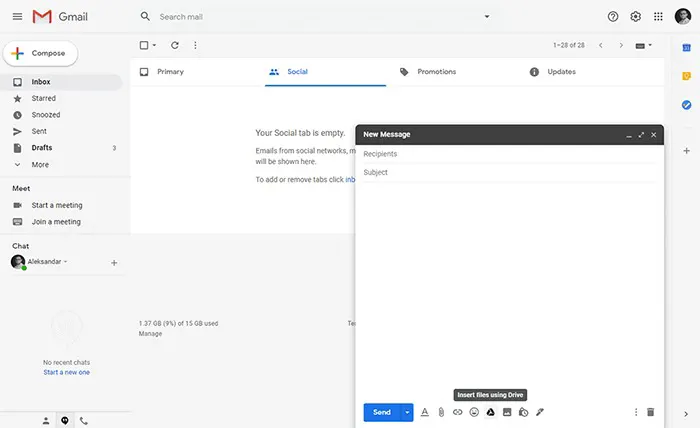Click the Compose button
700x428 pixels.
(x=40, y=53)
